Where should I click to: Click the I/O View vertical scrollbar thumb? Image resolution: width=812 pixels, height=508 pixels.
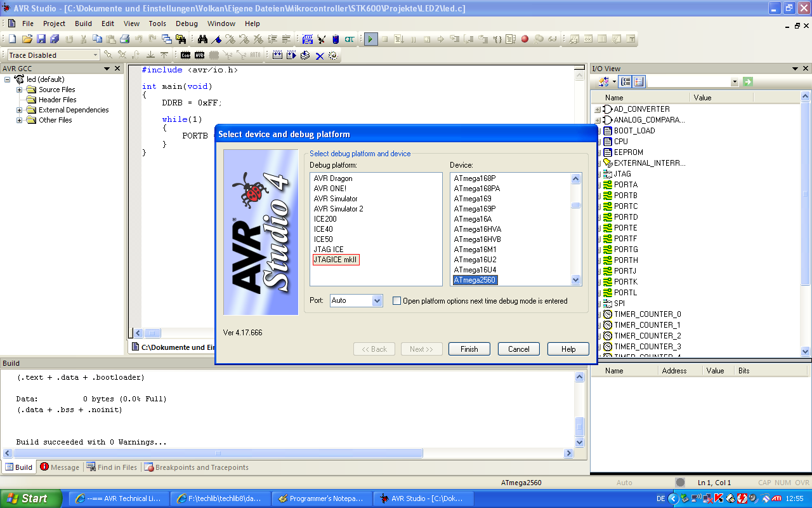click(806, 192)
